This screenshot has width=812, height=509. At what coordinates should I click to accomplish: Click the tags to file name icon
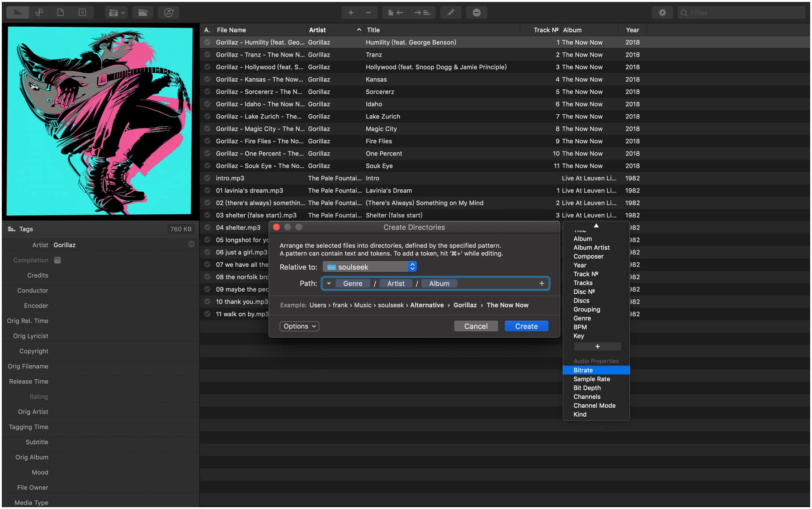[x=422, y=13]
